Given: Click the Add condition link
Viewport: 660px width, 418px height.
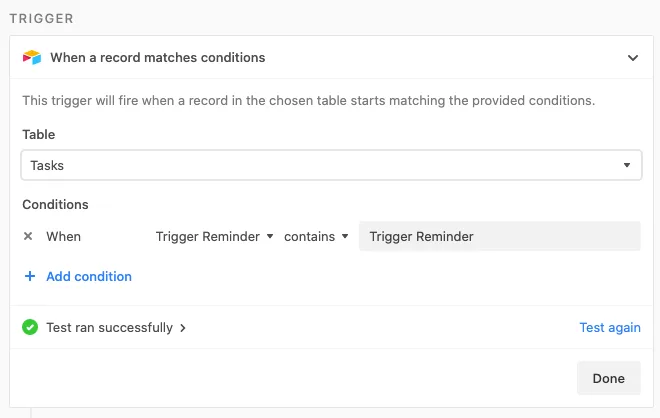Looking at the screenshot, I should point(89,276).
